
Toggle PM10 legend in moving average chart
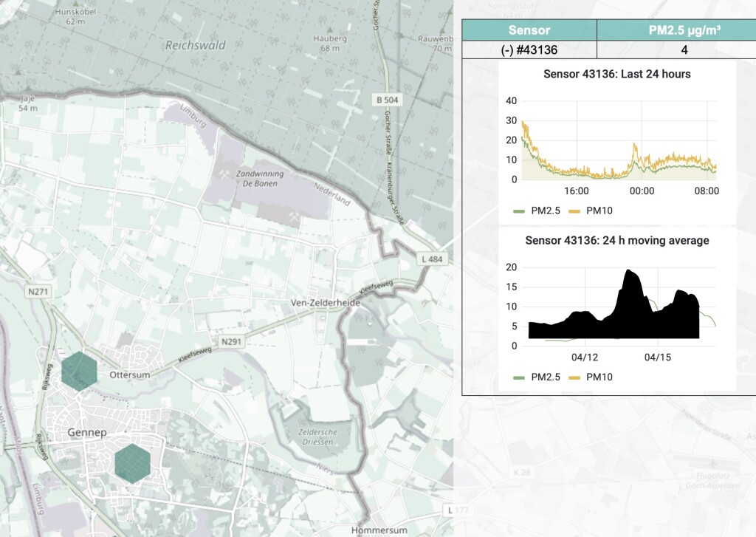pyautogui.click(x=591, y=377)
